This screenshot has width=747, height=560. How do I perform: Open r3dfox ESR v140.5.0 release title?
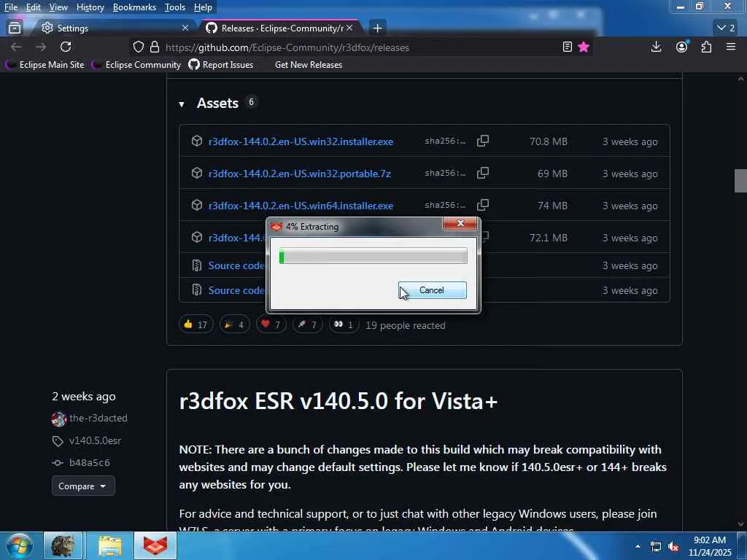tap(338, 401)
